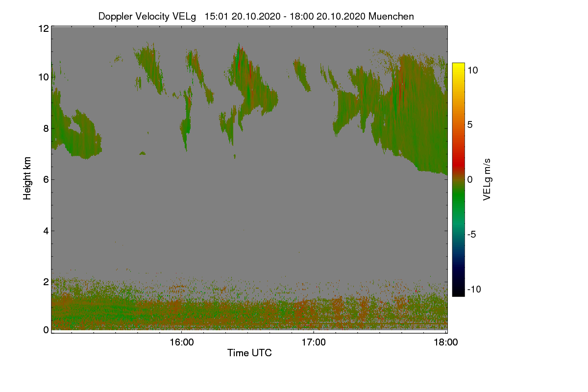Click the yellow top of the colorbar
Viewport: 588px width, 392px height.
click(x=458, y=69)
